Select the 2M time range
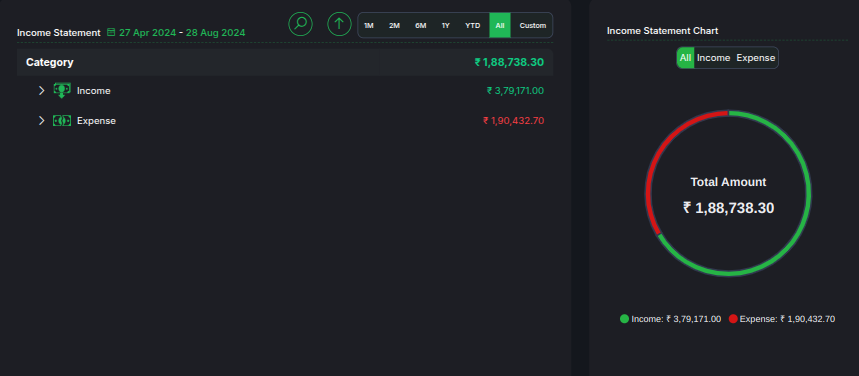This screenshot has width=859, height=376. click(x=394, y=25)
